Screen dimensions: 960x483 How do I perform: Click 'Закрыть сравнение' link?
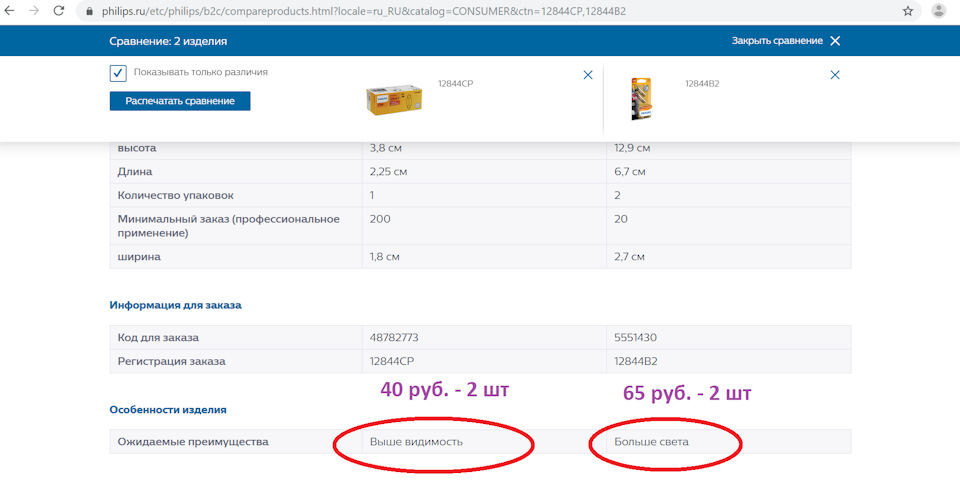tap(777, 41)
